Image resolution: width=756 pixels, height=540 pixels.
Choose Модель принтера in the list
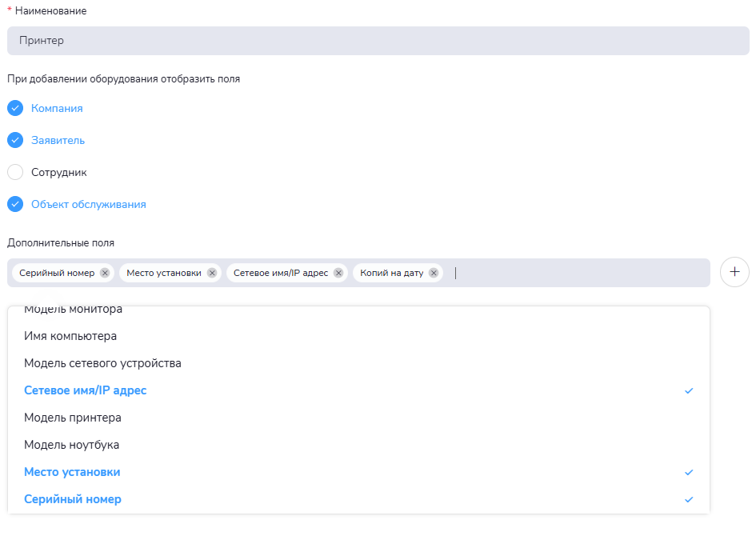pos(73,418)
